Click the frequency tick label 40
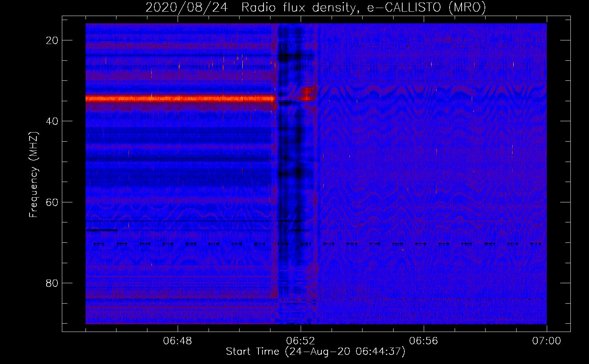Image resolution: width=589 pixels, height=364 pixels. coord(52,121)
